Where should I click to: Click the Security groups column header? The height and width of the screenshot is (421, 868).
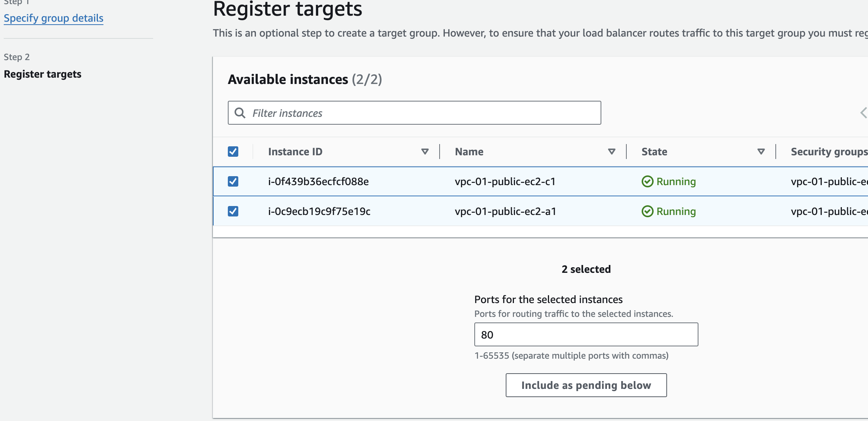[x=828, y=152]
